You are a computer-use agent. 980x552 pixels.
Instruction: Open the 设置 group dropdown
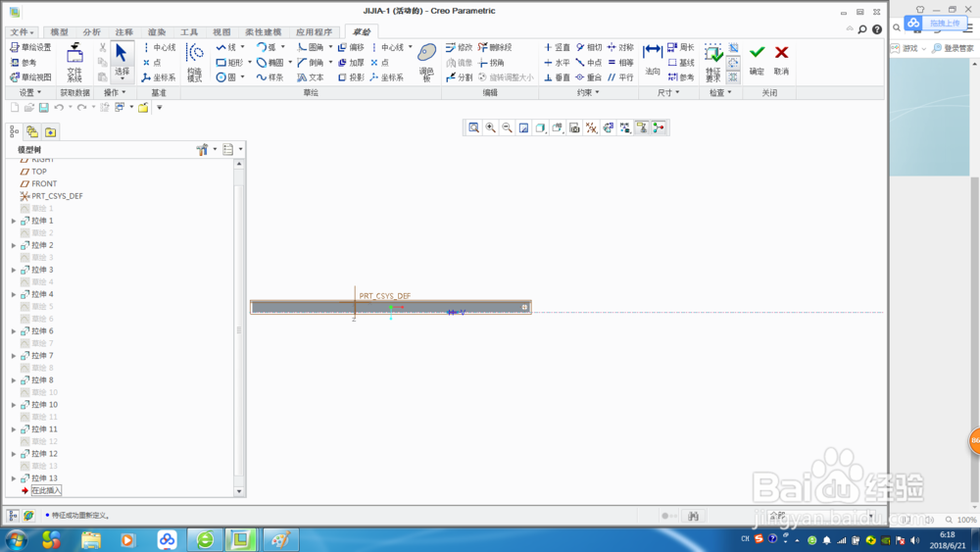click(x=30, y=92)
